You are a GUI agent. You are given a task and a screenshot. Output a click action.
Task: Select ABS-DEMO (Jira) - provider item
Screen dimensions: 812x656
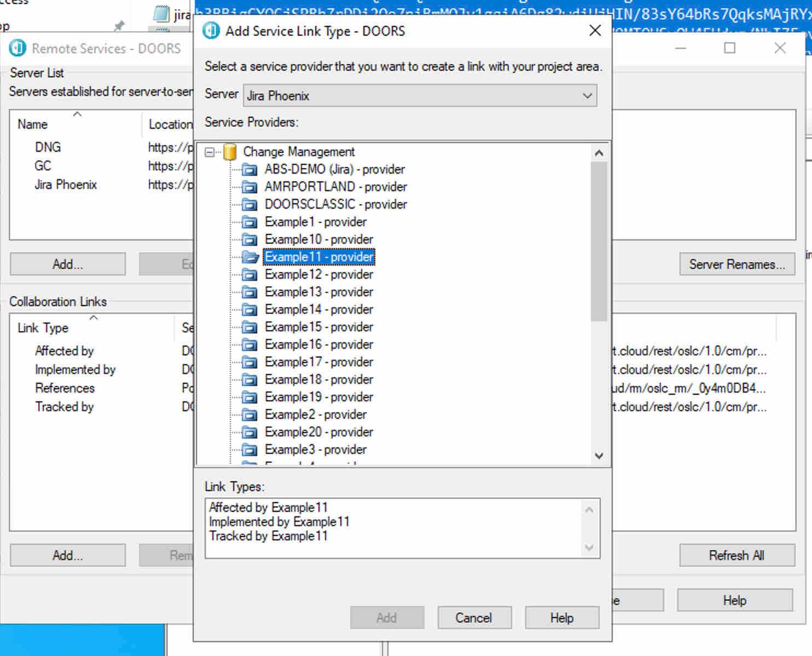335,169
